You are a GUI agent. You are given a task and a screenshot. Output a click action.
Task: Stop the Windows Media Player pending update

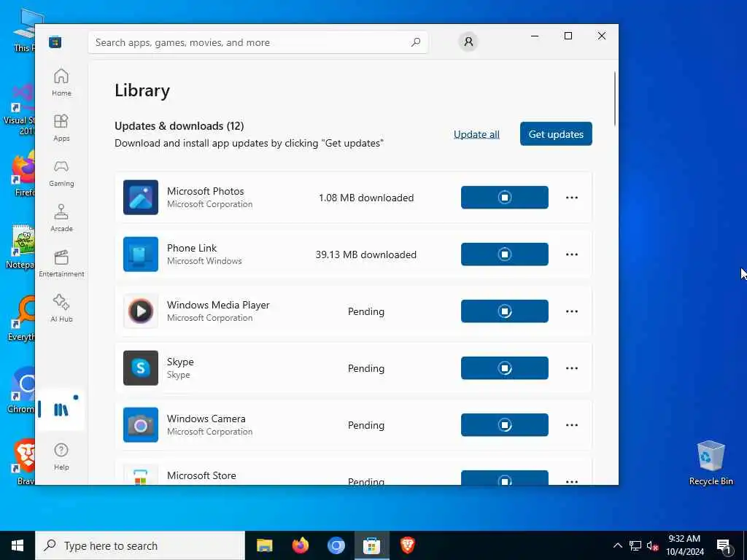pyautogui.click(x=505, y=311)
